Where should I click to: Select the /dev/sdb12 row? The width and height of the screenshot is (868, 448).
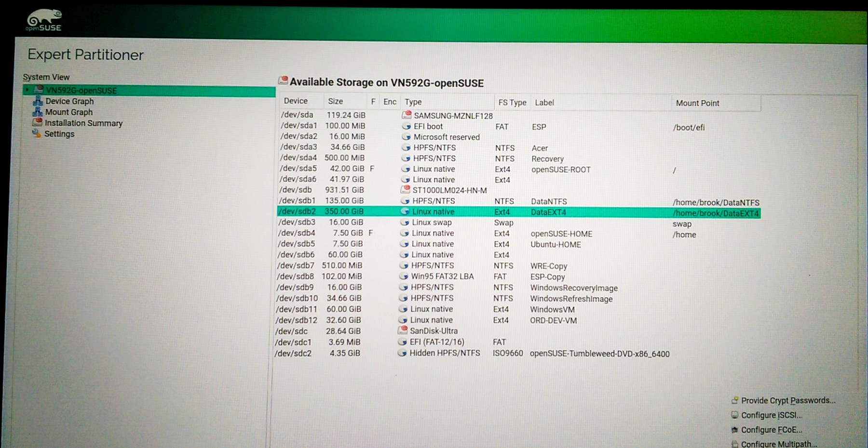click(x=518, y=320)
